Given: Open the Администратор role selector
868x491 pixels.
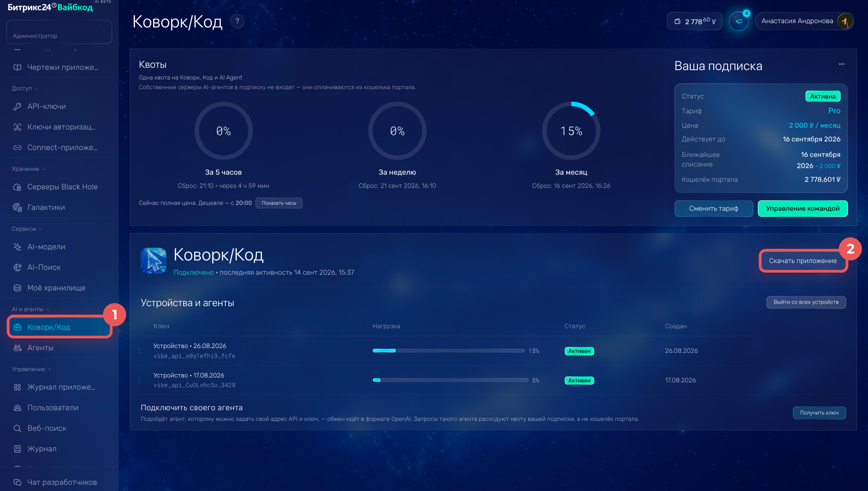Looking at the screenshot, I should (59, 32).
